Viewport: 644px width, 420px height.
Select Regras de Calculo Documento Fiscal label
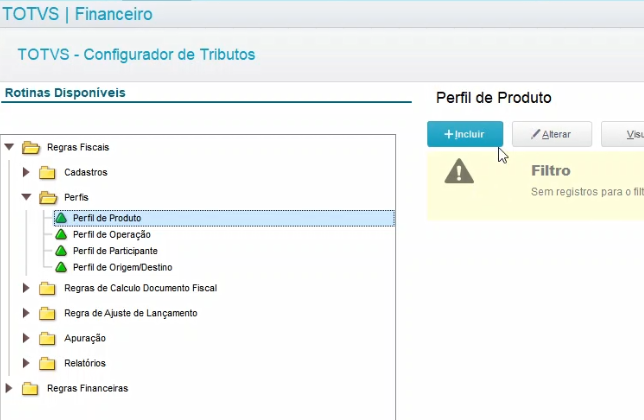tap(140, 288)
